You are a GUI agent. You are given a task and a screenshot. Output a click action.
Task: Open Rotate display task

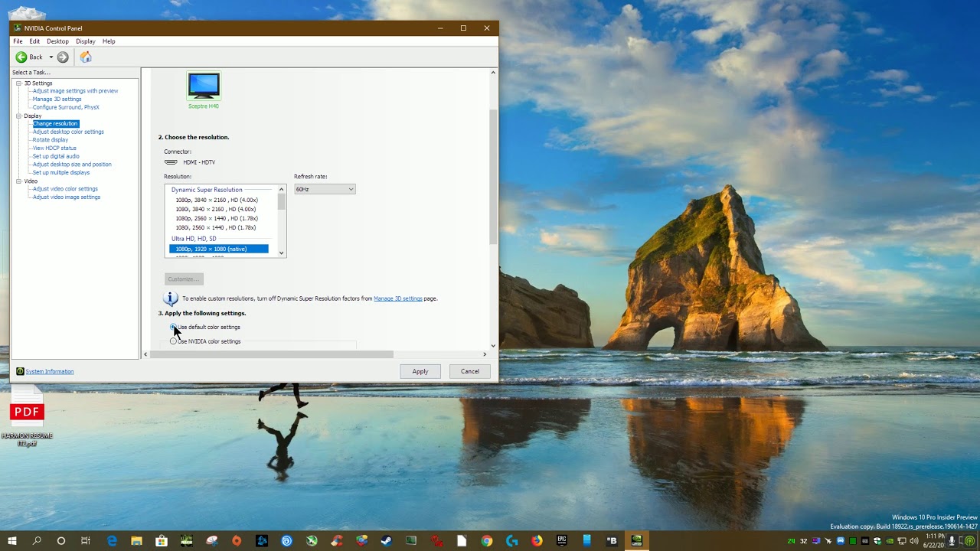coord(50,140)
